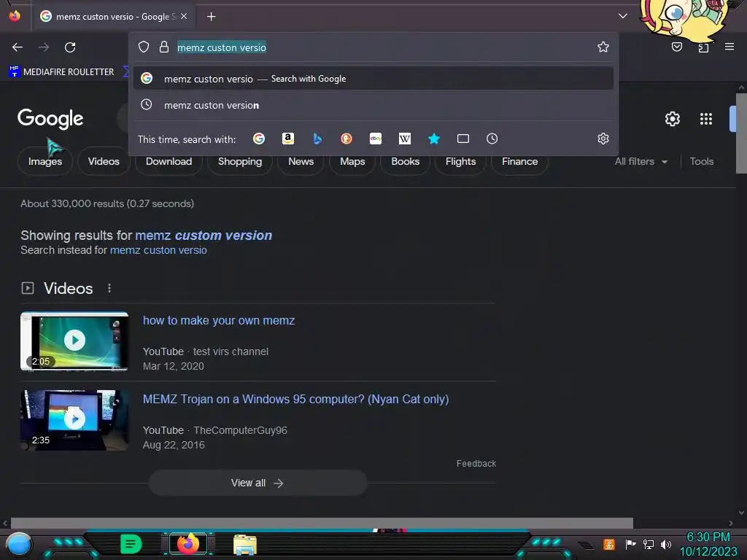Click the vertical page scrollbar thumb

coord(741,133)
